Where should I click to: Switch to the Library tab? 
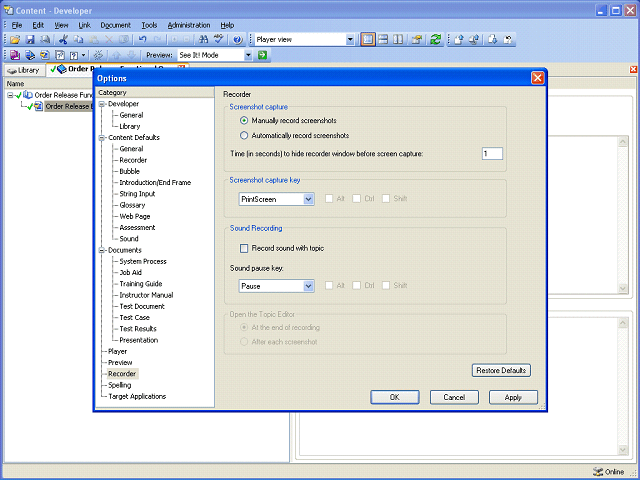click(24, 70)
